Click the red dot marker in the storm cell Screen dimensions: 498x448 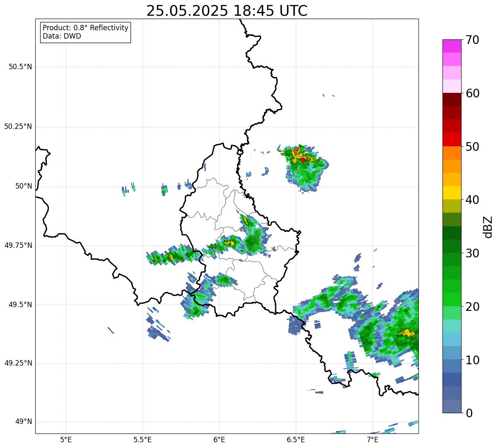tap(303, 160)
